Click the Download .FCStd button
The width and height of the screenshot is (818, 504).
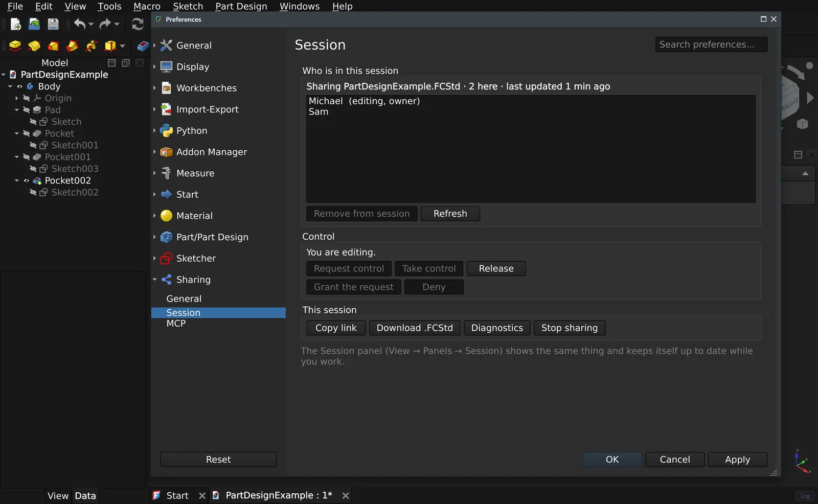(415, 328)
